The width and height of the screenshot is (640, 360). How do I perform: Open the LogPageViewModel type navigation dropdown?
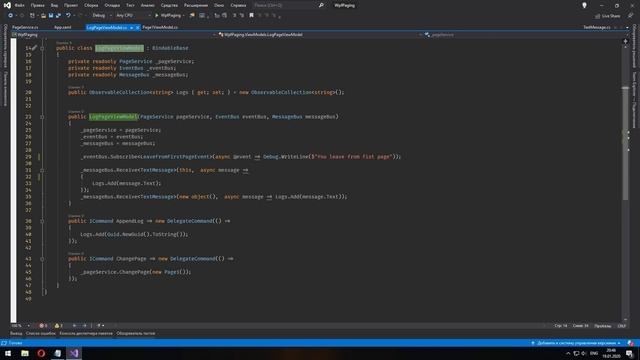[320, 35]
